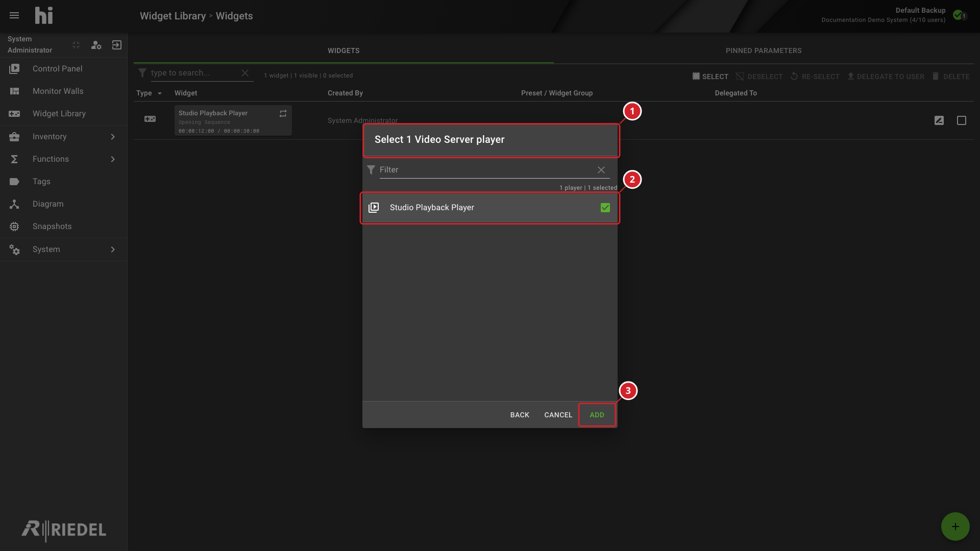Click the backup status green check icon
980x551 pixels.
coord(959,15)
